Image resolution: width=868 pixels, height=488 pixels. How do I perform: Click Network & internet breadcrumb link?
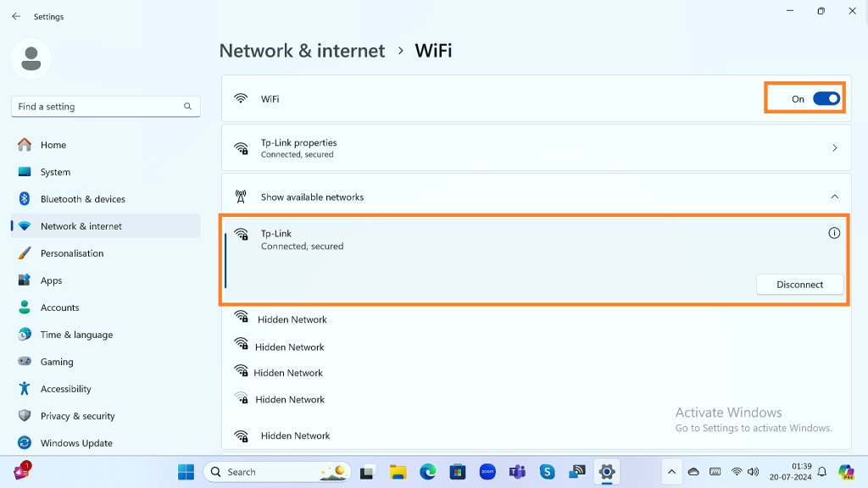coord(302,51)
